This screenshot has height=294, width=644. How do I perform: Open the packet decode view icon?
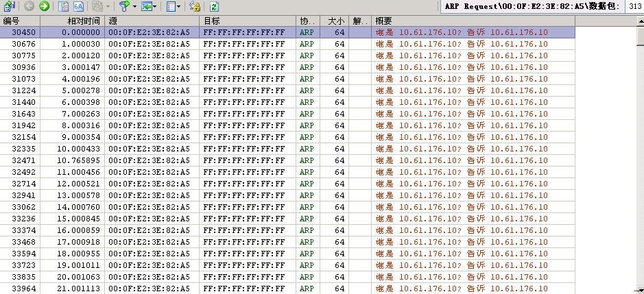coord(64,6)
